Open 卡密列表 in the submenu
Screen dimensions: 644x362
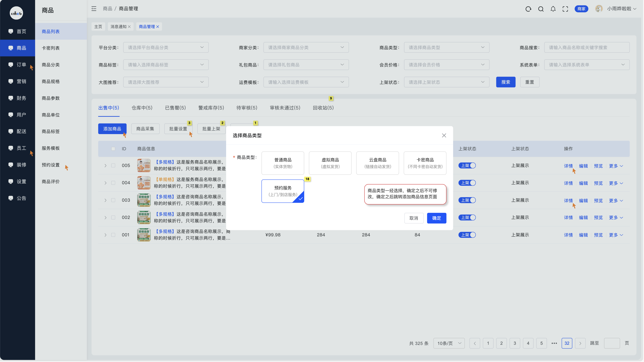[x=51, y=48]
